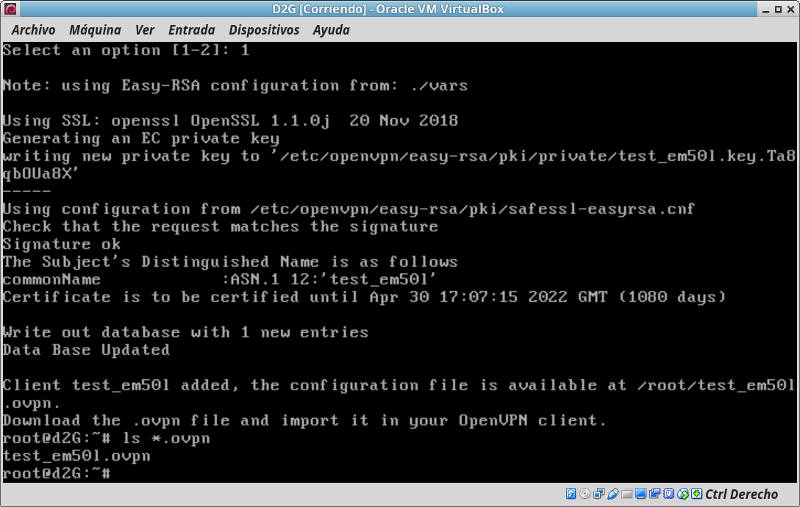Click the keyboard capture green arrow icon
This screenshot has height=507, width=800.
tap(696, 494)
